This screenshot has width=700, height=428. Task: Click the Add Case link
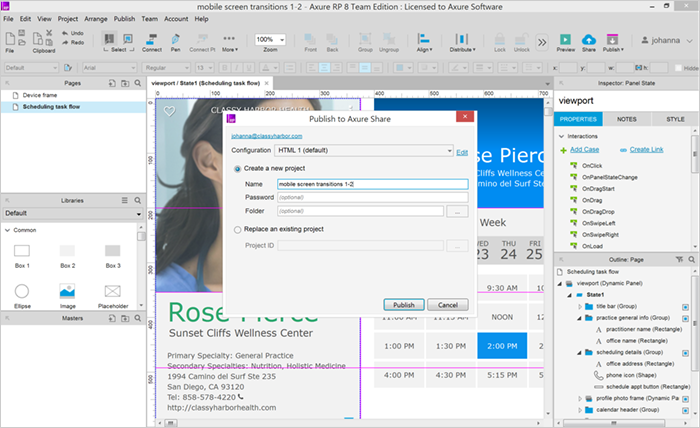[584, 150]
